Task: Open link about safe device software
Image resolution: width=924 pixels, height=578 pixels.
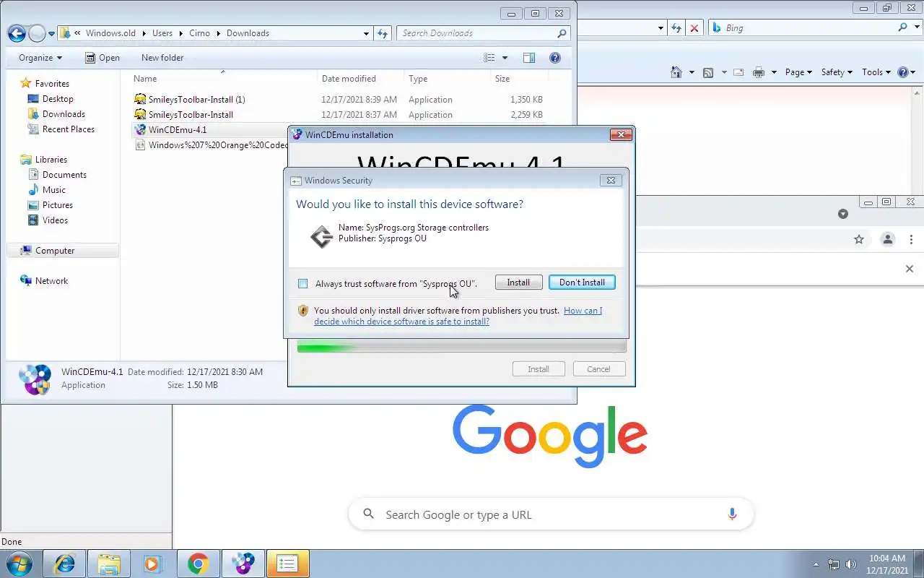Action: coord(458,316)
